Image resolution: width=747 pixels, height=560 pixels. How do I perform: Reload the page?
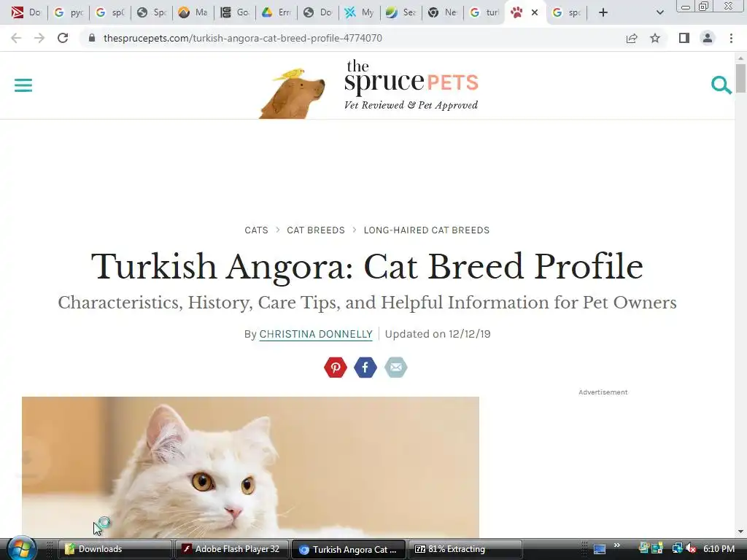[63, 38]
